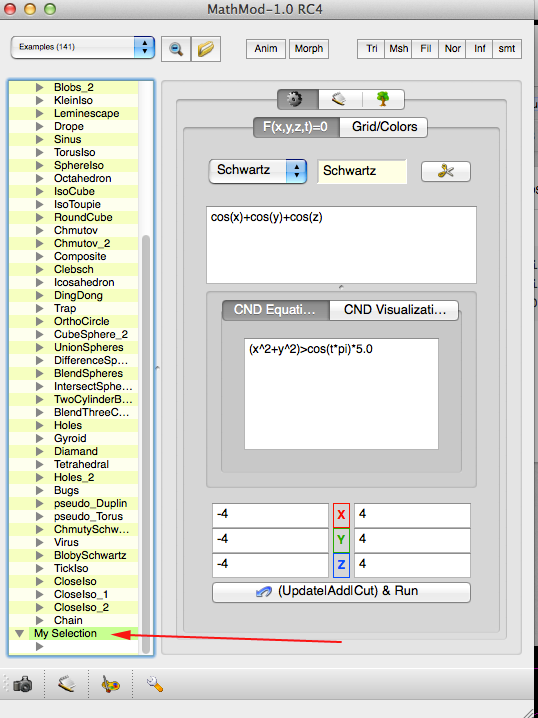The image size is (538, 718).
Task: Click the paint palette icon at bottom
Action: point(111,685)
